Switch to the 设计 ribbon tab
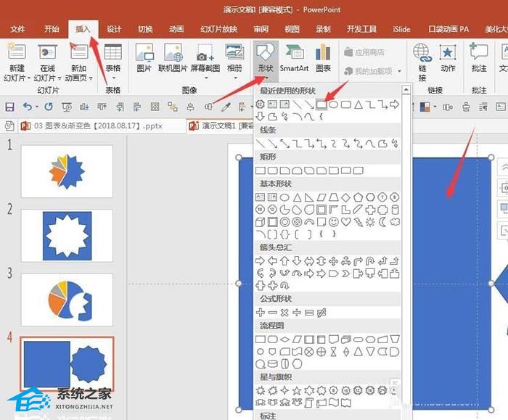Viewport: 508px width, 420px height. (114, 29)
